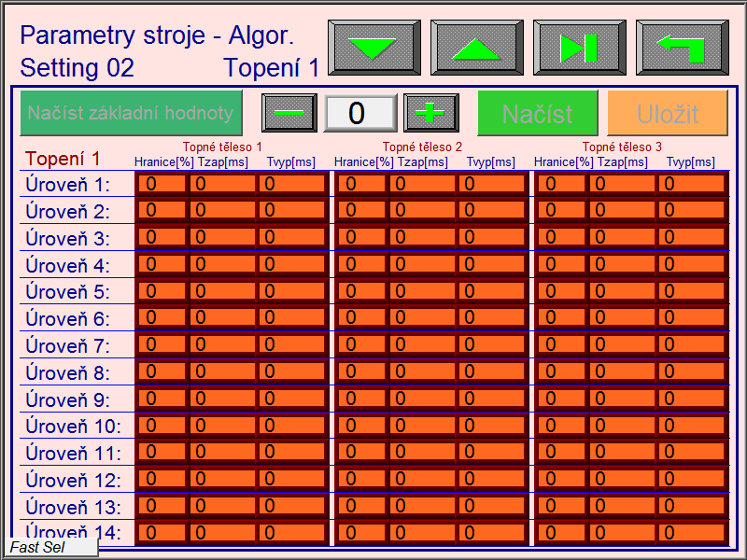Click the green down arrow navigation button
Viewport: 747px width, 560px height.
tap(373, 48)
